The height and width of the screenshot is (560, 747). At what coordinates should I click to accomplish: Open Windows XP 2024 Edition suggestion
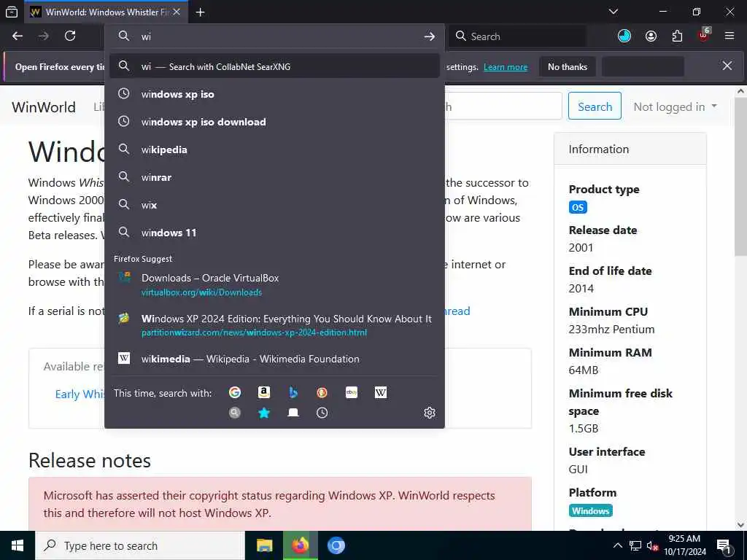[274, 324]
